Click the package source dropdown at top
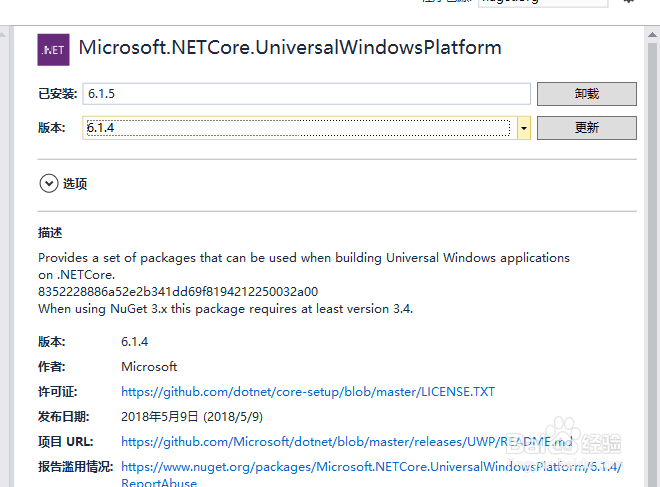The height and width of the screenshot is (487, 660). pyautogui.click(x=542, y=3)
